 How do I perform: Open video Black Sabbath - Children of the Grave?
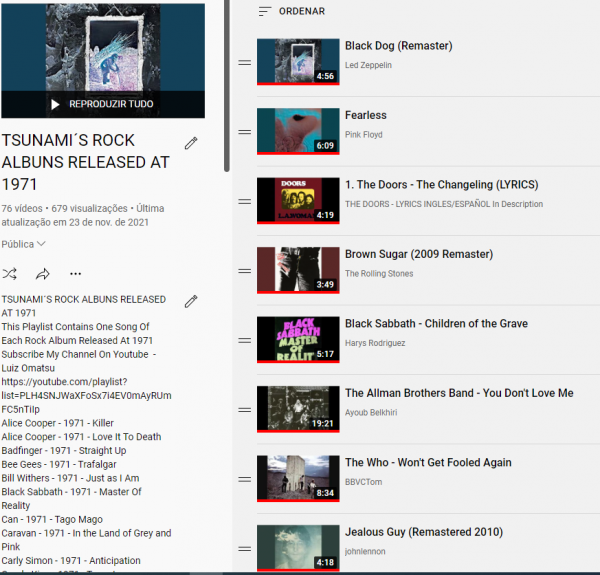click(x=436, y=324)
